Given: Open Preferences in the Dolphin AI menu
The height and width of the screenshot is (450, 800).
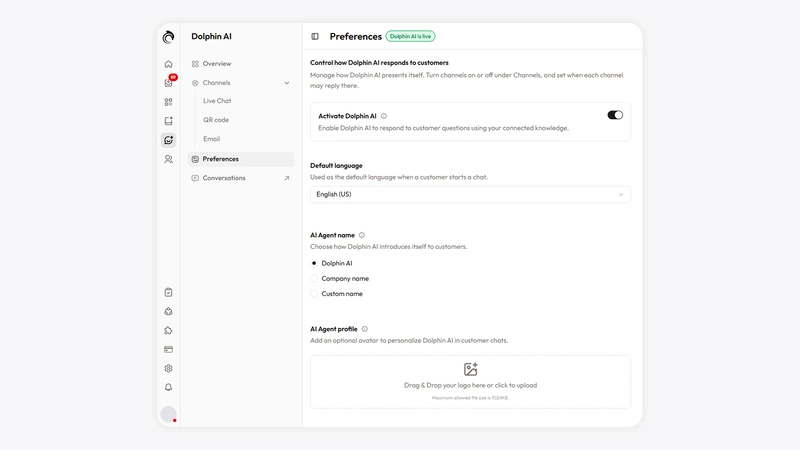Looking at the screenshot, I should tap(241, 159).
